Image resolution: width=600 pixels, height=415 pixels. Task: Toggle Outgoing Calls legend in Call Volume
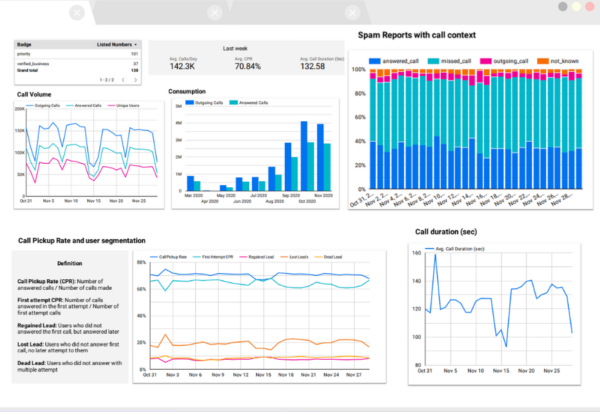click(53, 104)
